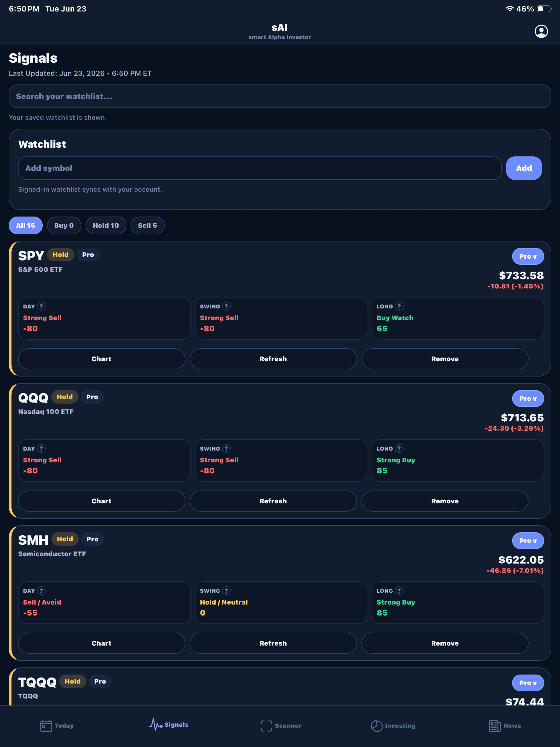Open the Investing tab
Screen dimensions: 560x747
tap(393, 726)
